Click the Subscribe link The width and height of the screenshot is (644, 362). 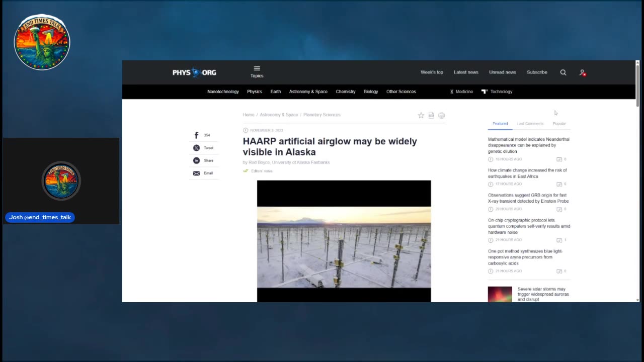[537, 72]
